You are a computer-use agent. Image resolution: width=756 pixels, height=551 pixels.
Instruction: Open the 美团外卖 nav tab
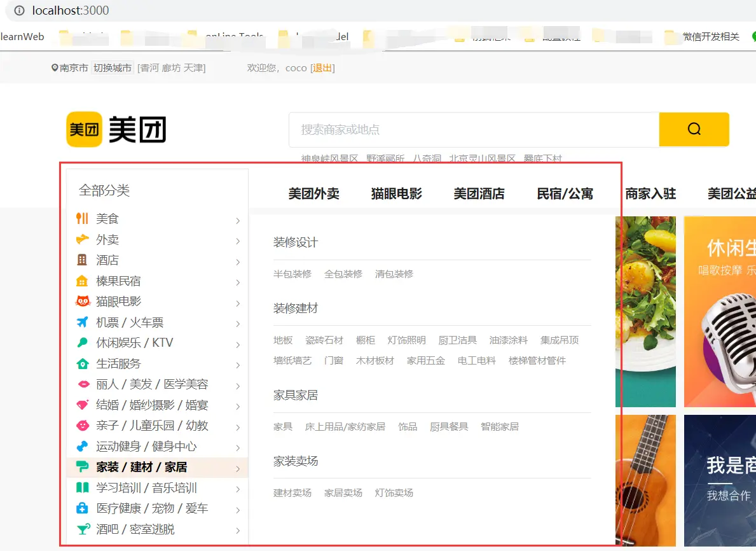click(314, 193)
